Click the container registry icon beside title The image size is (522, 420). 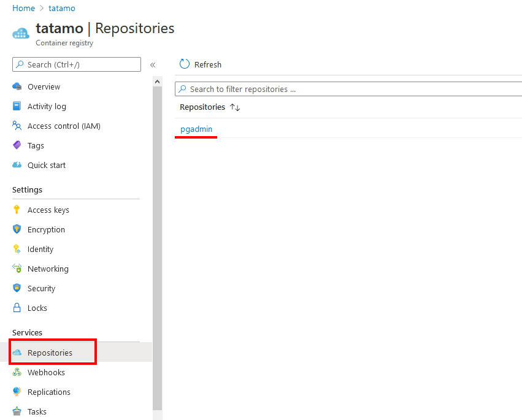pos(21,33)
